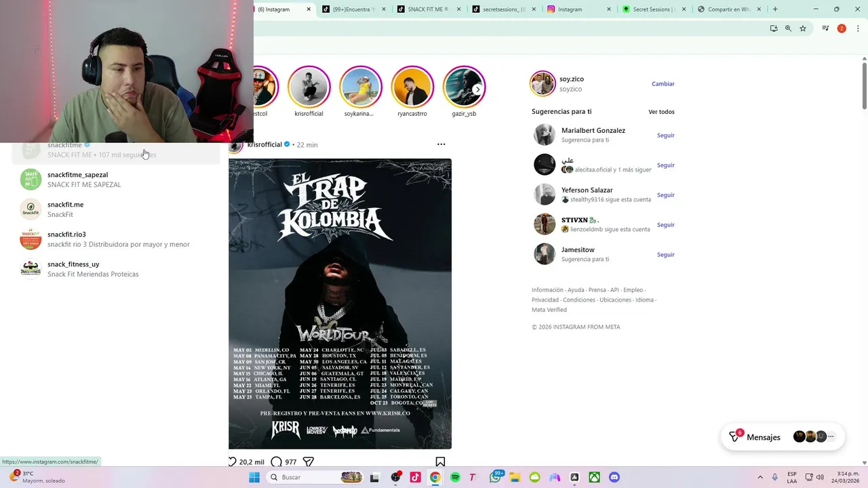The width and height of the screenshot is (868, 488).
Task: Open a new browser tab
Action: pos(775,9)
